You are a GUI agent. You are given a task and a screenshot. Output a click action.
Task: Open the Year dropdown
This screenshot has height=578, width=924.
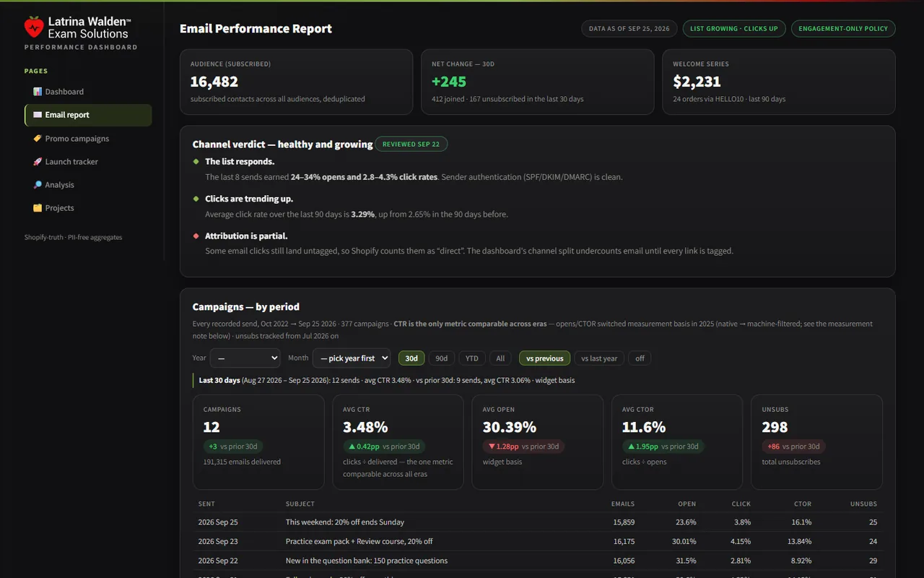[245, 358]
